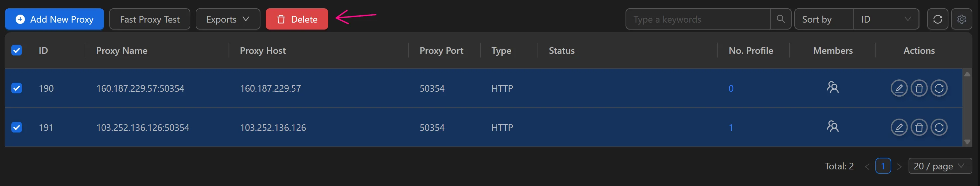Click the Add New Proxy button

[x=54, y=19]
